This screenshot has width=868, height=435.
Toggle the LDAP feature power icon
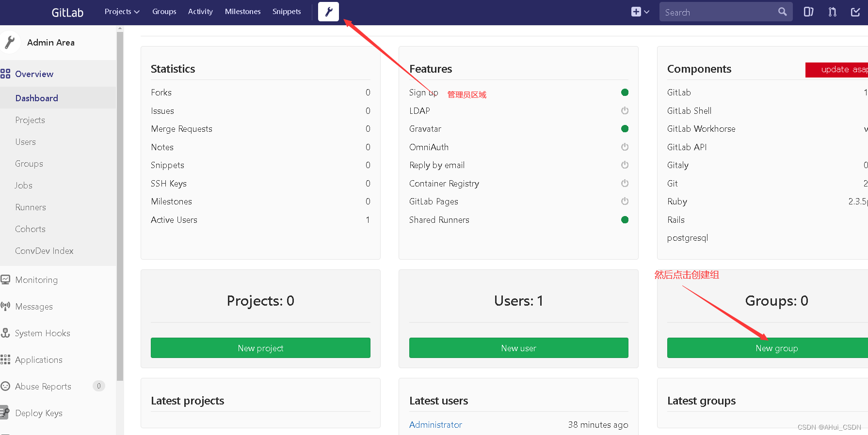click(625, 110)
